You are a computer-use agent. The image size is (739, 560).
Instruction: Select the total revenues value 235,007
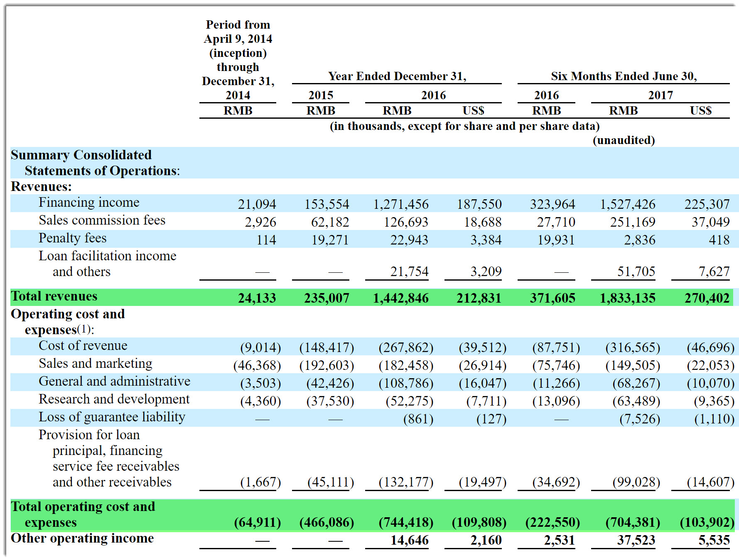[x=327, y=298]
